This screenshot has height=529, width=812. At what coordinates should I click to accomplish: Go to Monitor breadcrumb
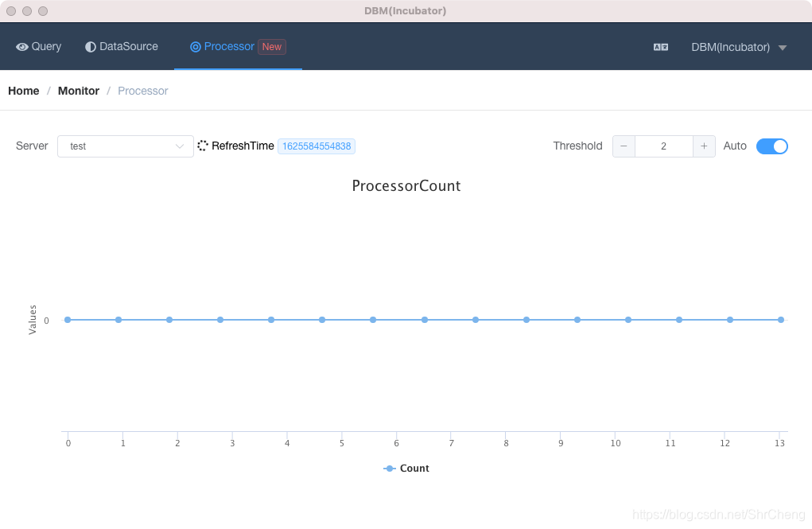click(79, 91)
